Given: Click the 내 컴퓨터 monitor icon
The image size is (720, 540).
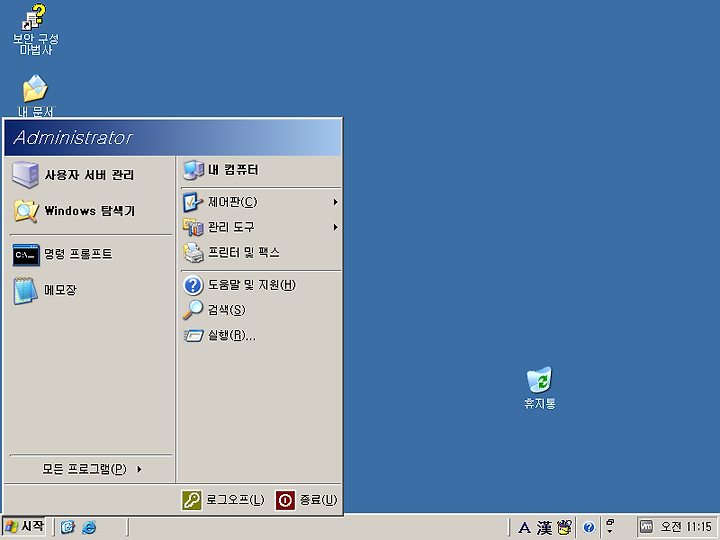Looking at the screenshot, I should (x=193, y=170).
